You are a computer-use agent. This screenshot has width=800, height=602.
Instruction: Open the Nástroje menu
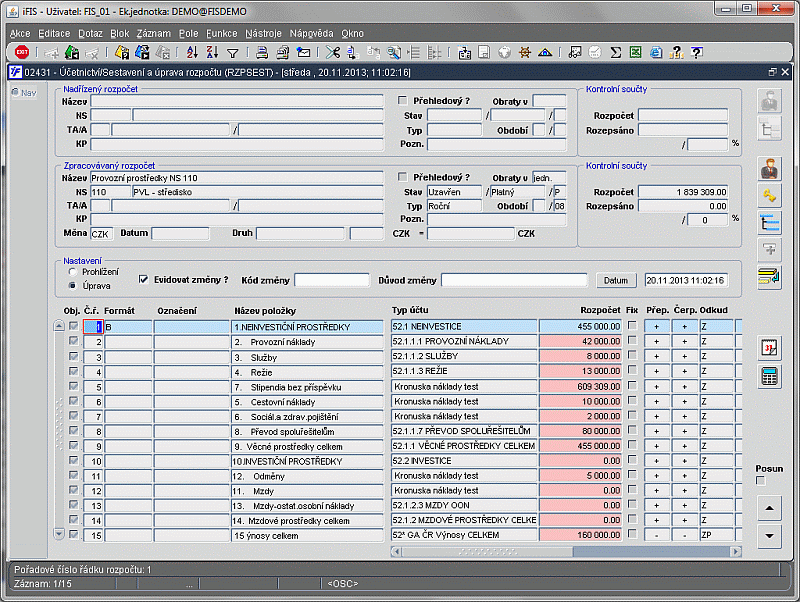[263, 33]
